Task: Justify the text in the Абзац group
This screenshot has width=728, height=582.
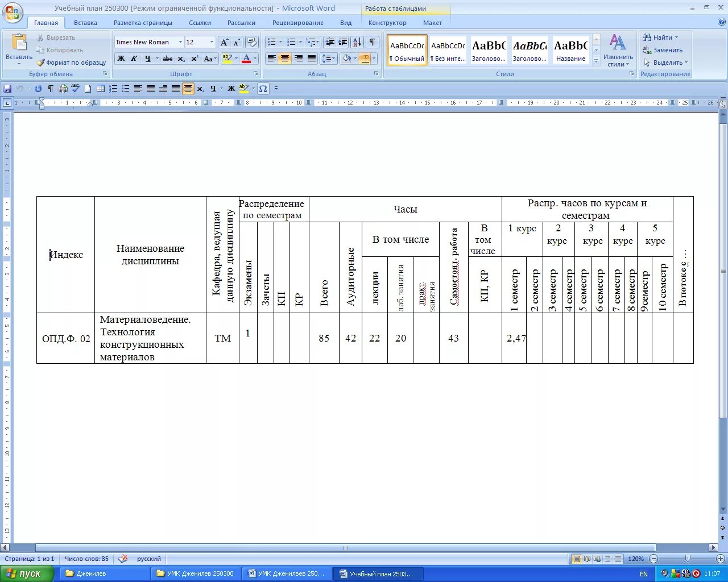Action: tap(312, 59)
